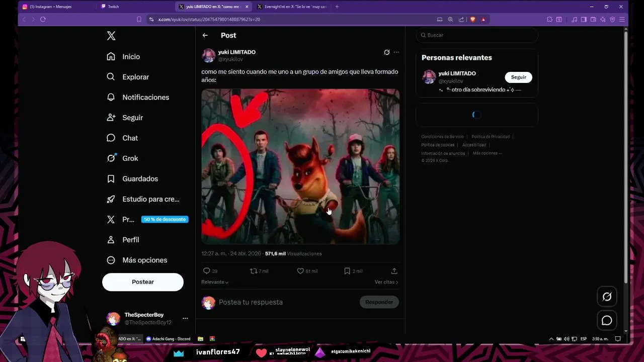Click the browser back arrow
644x362 pixels.
point(23,19)
